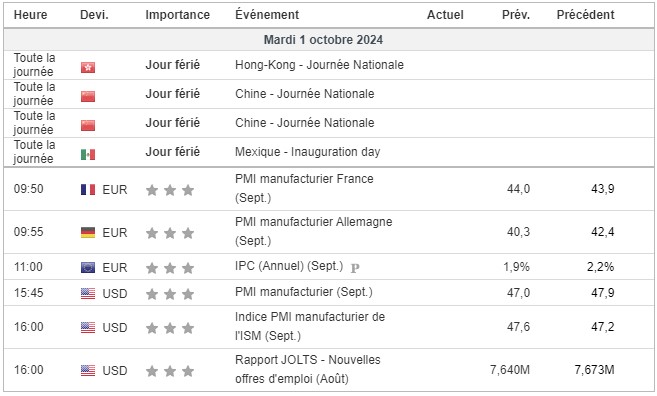
Task: Click the European Union flag icon at 11:00
Action: point(88,267)
